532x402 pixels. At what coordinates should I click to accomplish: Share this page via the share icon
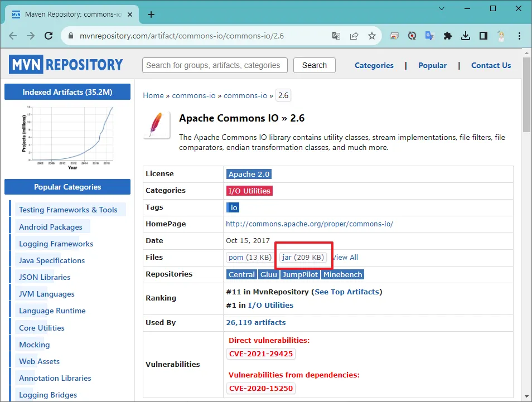(x=354, y=36)
